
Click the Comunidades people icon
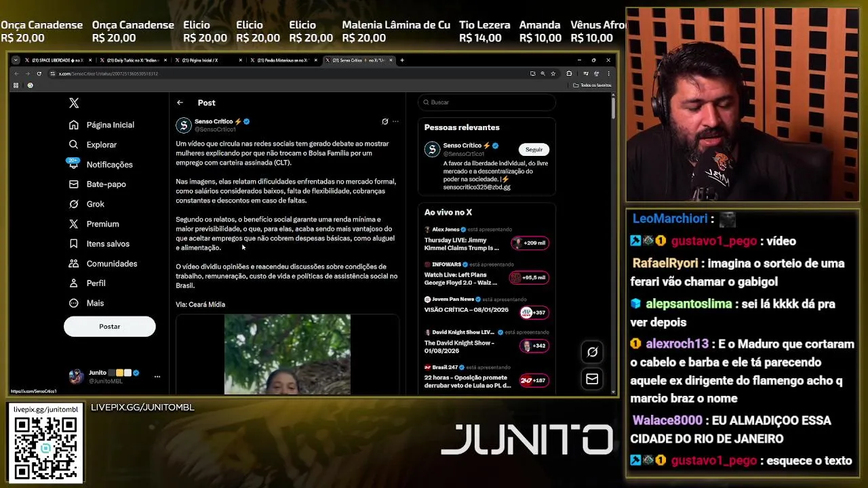[x=74, y=264]
